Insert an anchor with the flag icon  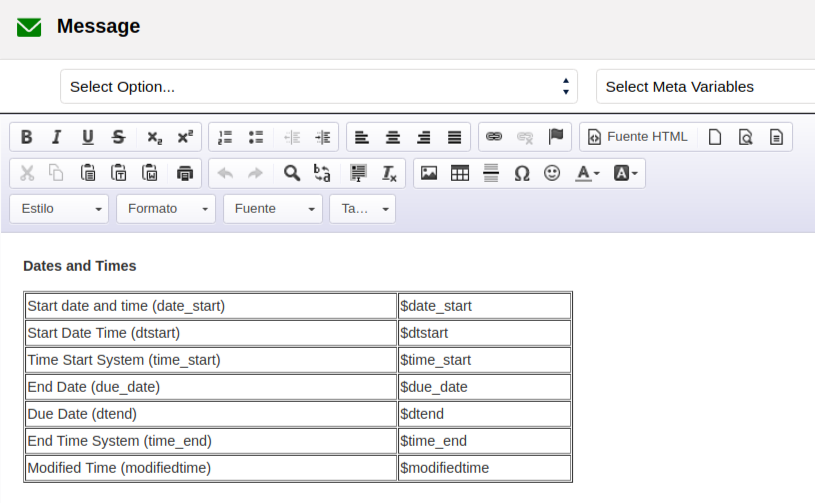pos(556,137)
